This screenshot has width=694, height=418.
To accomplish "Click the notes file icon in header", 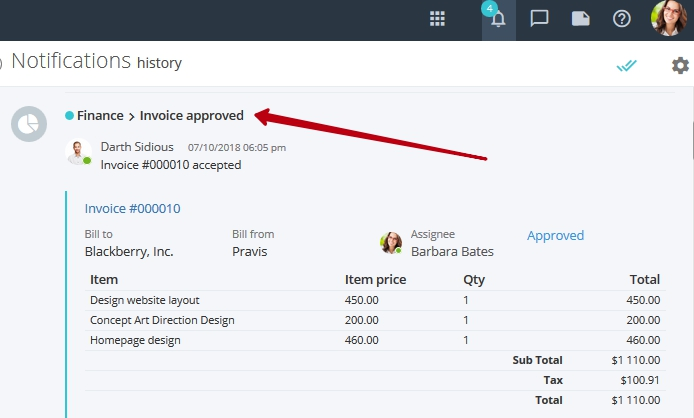I will [580, 19].
